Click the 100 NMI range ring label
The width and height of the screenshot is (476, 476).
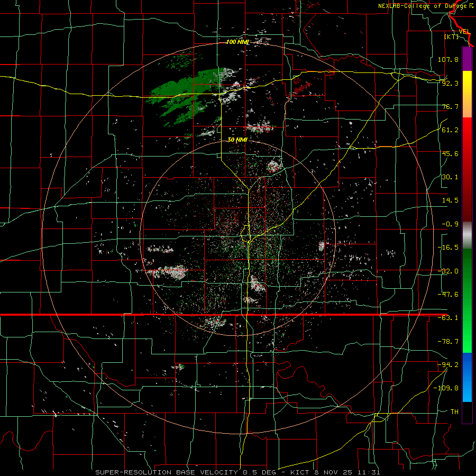click(x=237, y=42)
